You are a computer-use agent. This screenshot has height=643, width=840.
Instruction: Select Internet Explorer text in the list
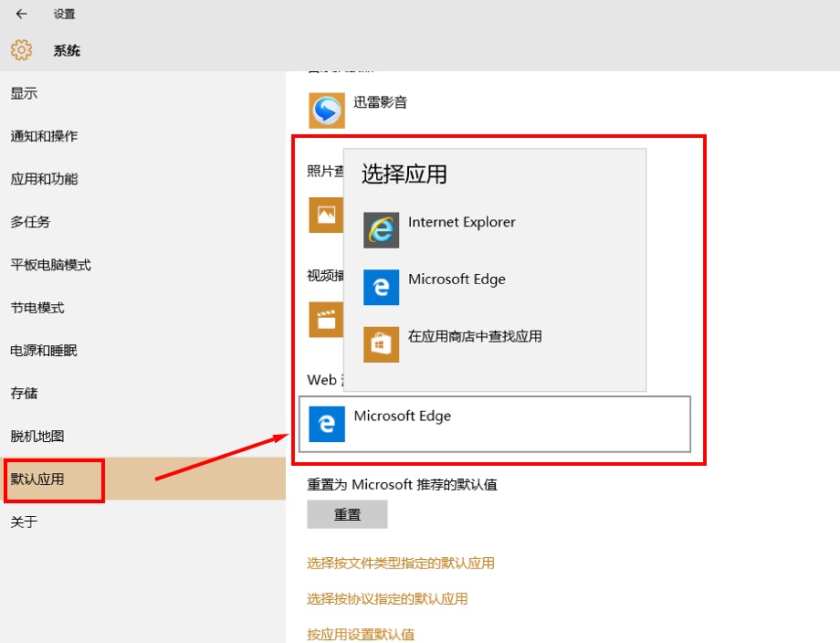pos(462,222)
